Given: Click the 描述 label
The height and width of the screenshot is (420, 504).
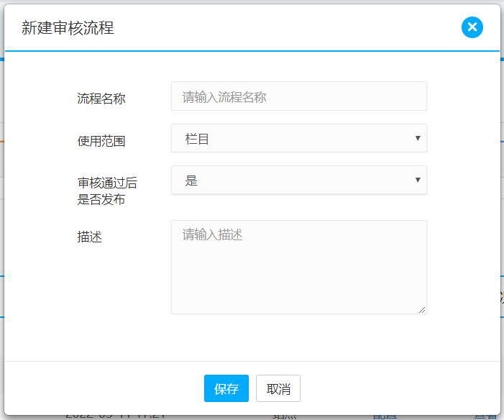Looking at the screenshot, I should [90, 236].
